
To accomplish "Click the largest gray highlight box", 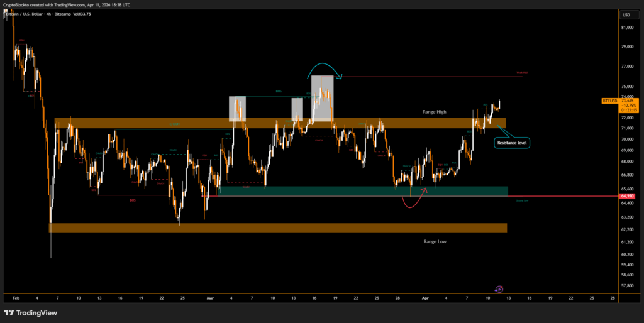I will coord(322,97).
